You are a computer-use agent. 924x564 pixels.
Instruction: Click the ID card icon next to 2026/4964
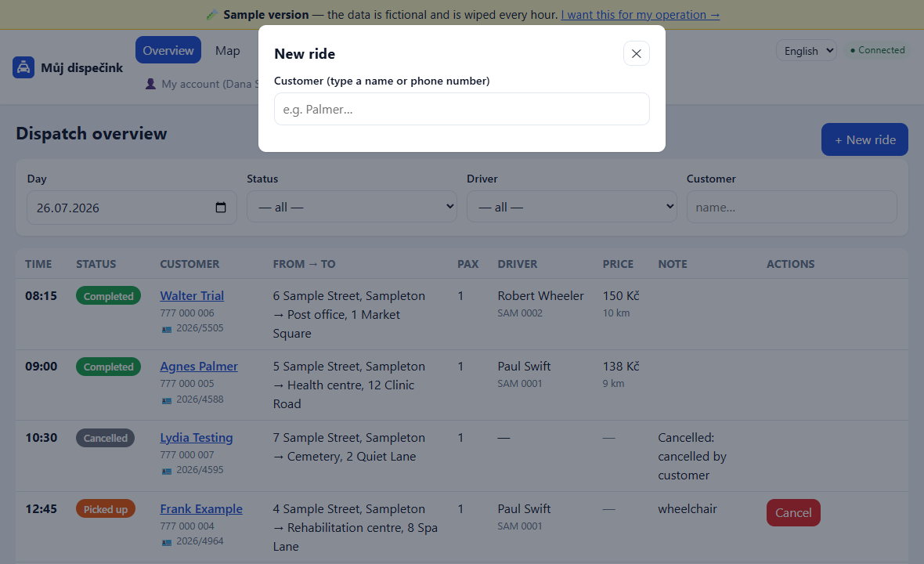(x=167, y=542)
